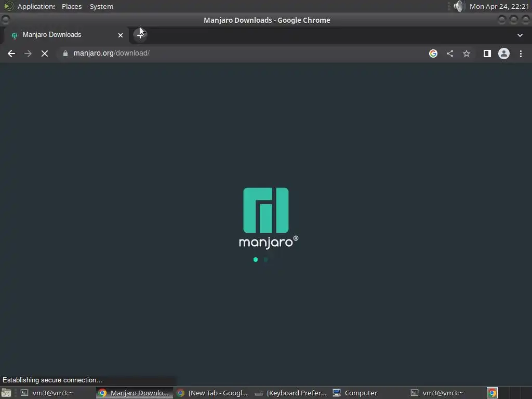This screenshot has width=532, height=399.
Task: Switch to New Tab - Google Chrome window
Action: [212, 393]
